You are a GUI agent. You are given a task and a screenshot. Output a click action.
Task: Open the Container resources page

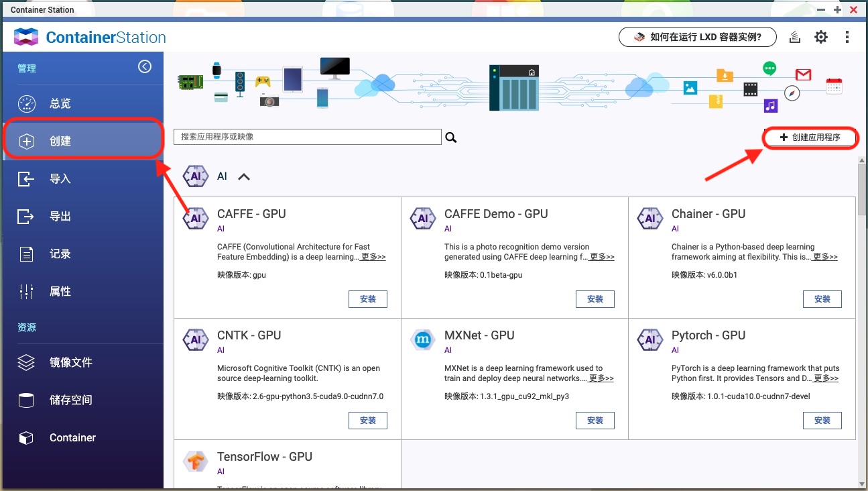(x=82, y=437)
